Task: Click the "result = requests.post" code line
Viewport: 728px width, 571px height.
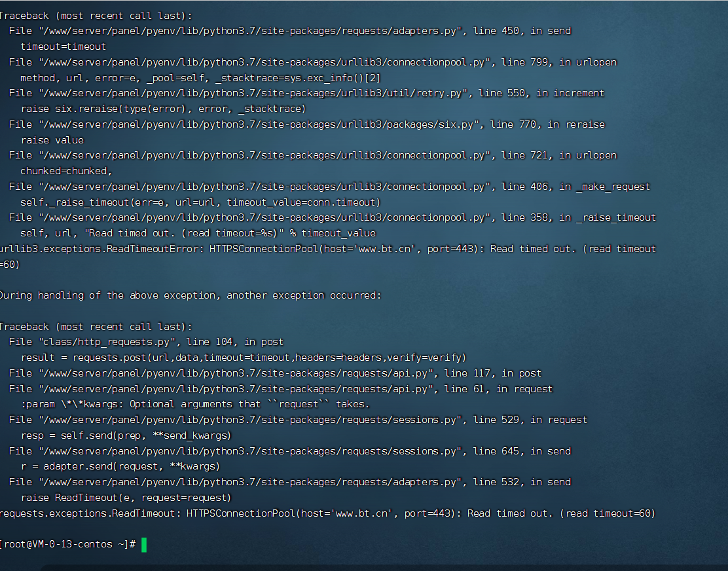Action: click(244, 358)
